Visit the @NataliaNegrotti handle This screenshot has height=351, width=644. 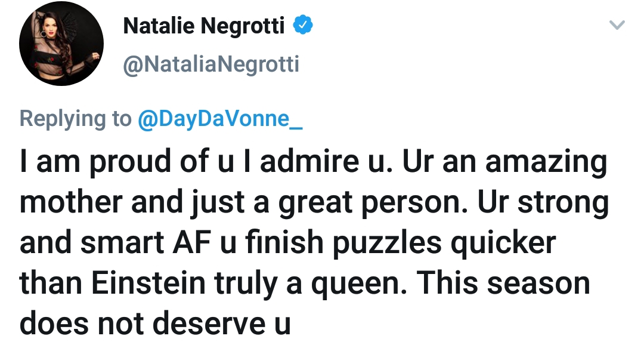coord(211,64)
